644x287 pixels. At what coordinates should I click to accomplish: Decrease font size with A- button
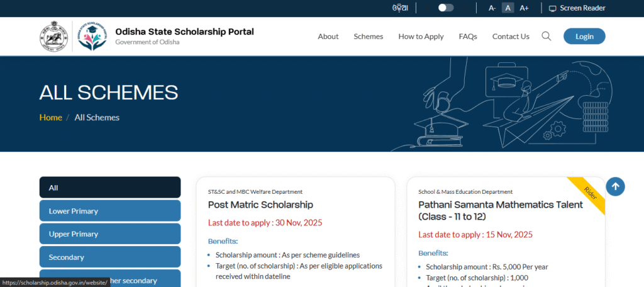(x=492, y=8)
